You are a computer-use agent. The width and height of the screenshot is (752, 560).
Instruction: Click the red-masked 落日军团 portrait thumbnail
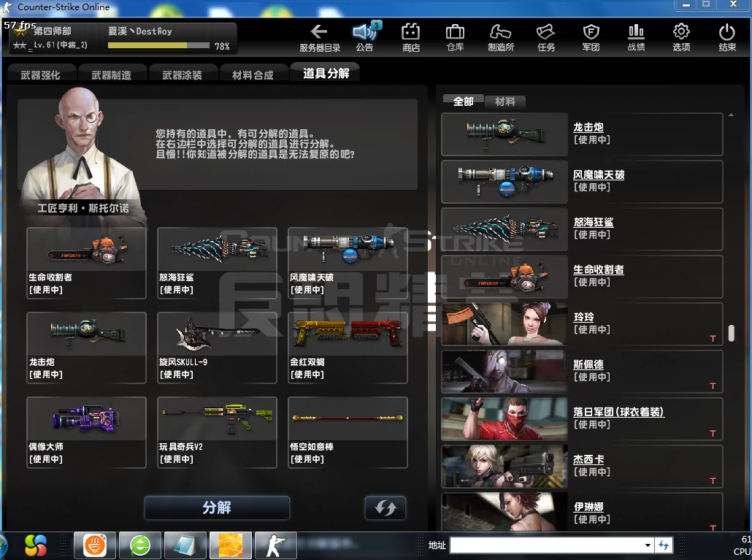[504, 419]
